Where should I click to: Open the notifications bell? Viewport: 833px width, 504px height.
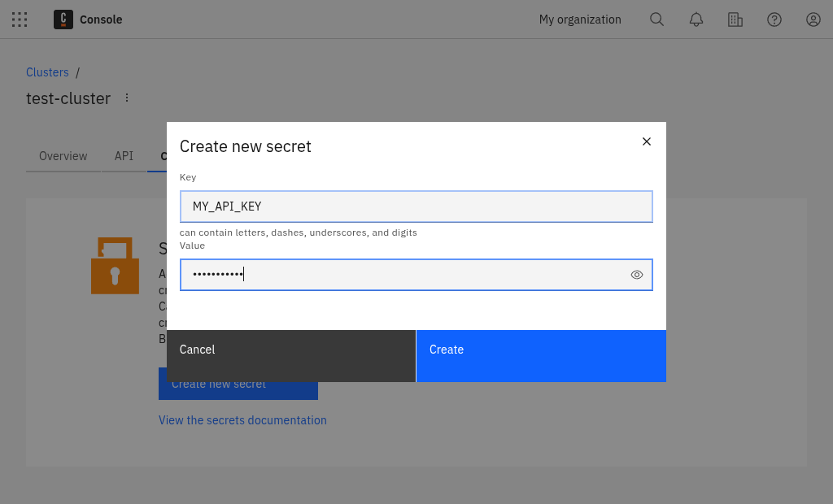696,20
